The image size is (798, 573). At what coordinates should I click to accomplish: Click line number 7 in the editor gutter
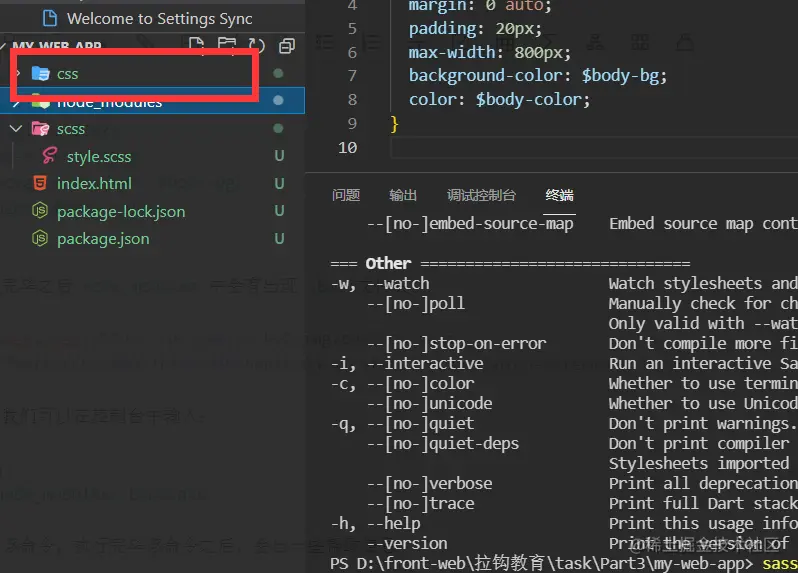click(352, 75)
